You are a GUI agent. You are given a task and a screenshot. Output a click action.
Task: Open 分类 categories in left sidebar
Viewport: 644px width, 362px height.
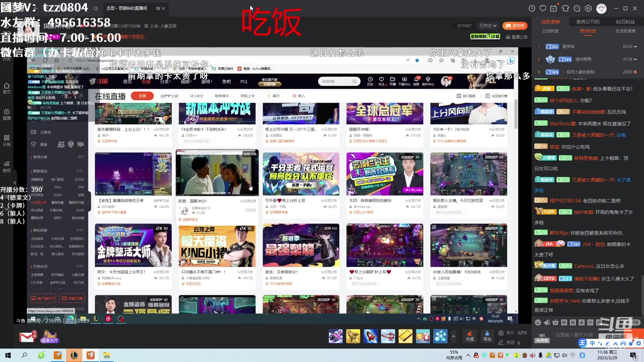[x=7, y=141]
